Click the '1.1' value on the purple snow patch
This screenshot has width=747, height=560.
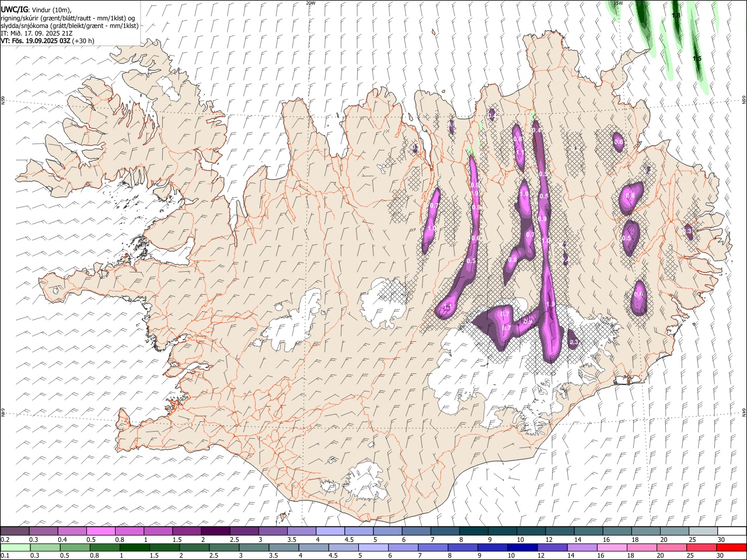(448, 307)
